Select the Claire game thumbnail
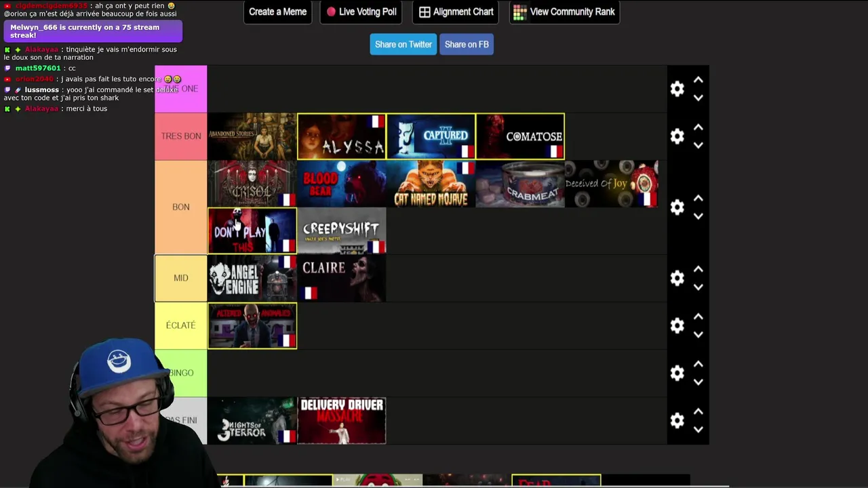 click(x=342, y=278)
